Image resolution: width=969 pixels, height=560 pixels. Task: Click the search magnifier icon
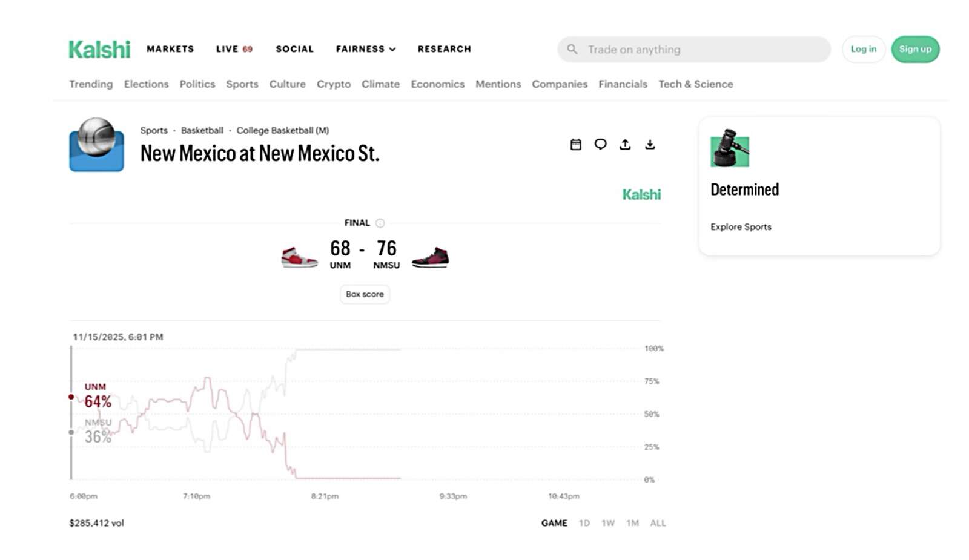click(572, 49)
